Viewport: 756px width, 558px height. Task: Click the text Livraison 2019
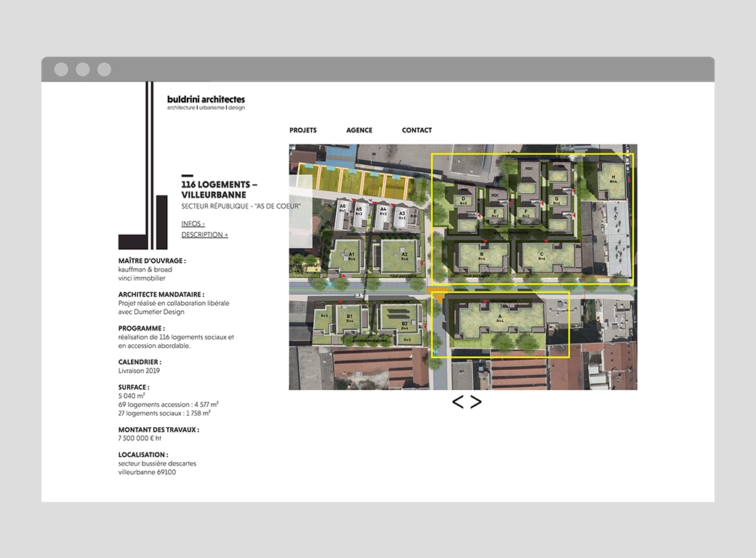tap(139, 371)
